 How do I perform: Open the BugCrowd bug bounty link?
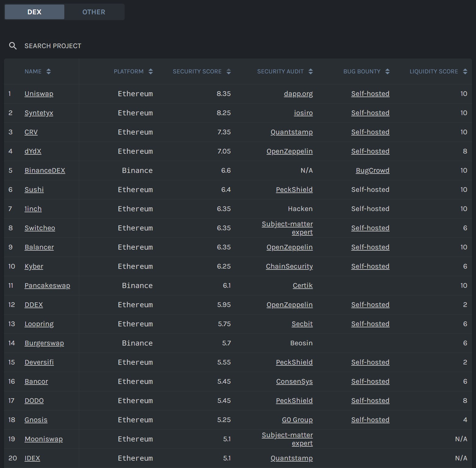373,171
